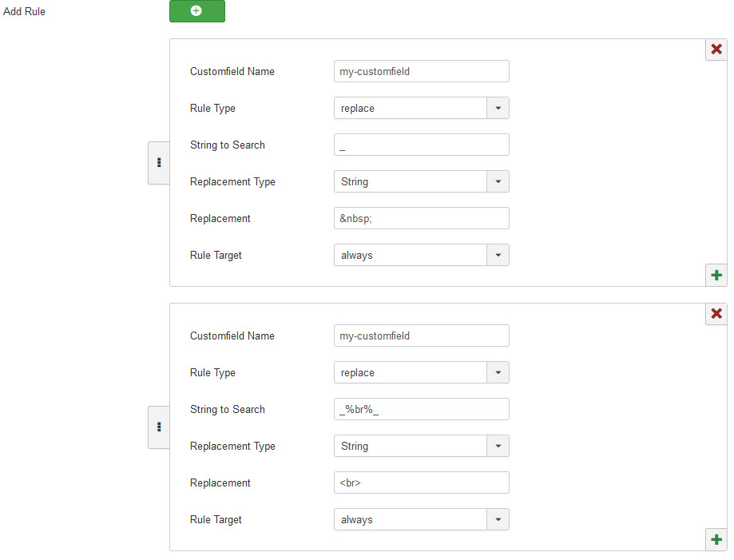Open the first rule's Rule Type dropdown
Screen dimensions: 734x560
click(x=421, y=108)
